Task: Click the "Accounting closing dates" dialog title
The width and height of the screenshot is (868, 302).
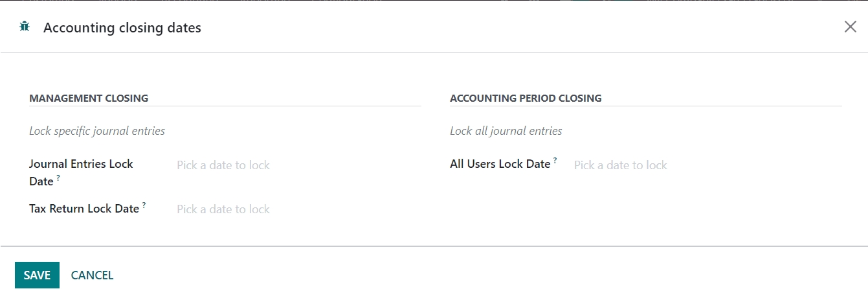Action: pyautogui.click(x=122, y=28)
